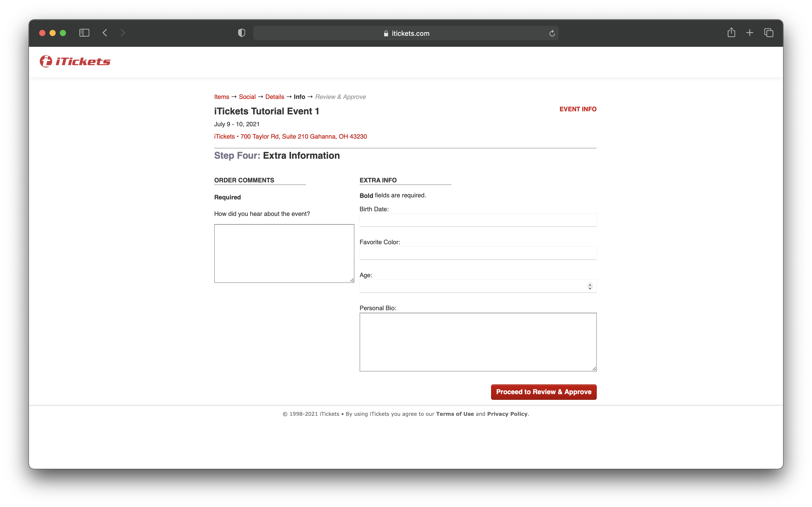Image resolution: width=812 pixels, height=507 pixels.
Task: Select the Info breadcrumb step
Action: pos(299,97)
